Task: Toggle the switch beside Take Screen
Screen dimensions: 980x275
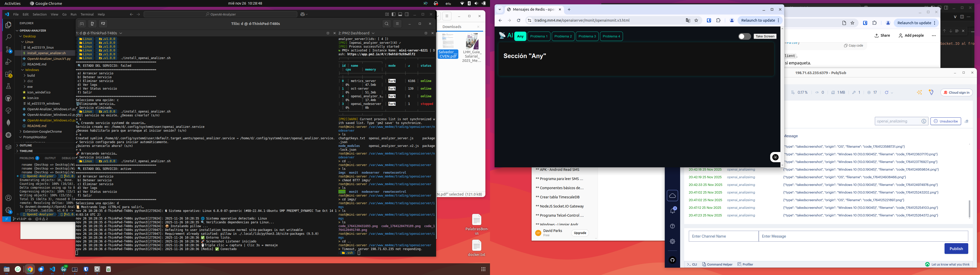Action: [x=744, y=36]
